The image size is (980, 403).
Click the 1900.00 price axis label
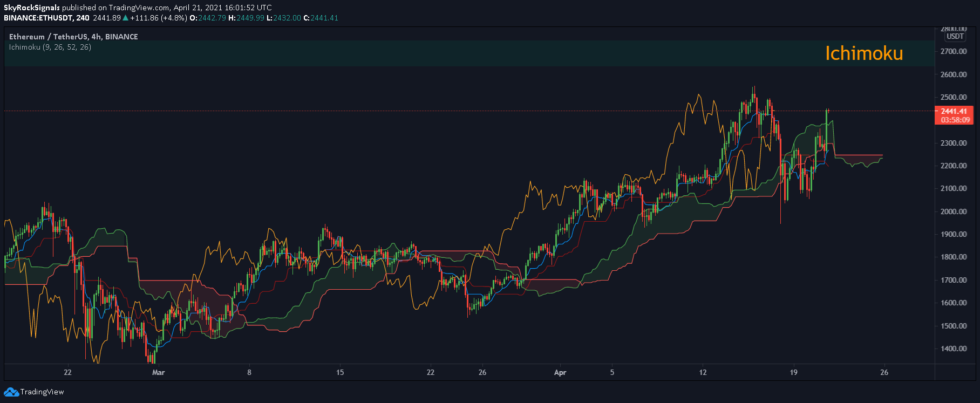pyautogui.click(x=954, y=234)
